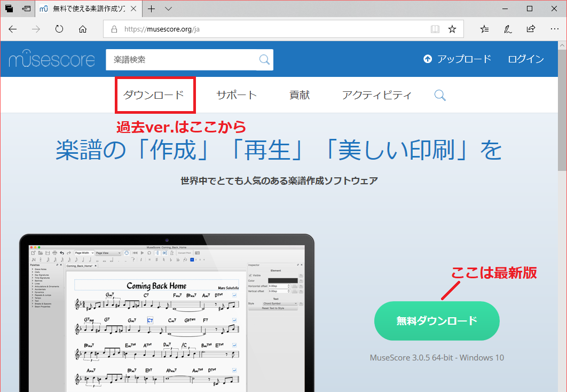Image resolution: width=567 pixels, height=392 pixels.
Task: Click the share page icon
Action: (531, 29)
